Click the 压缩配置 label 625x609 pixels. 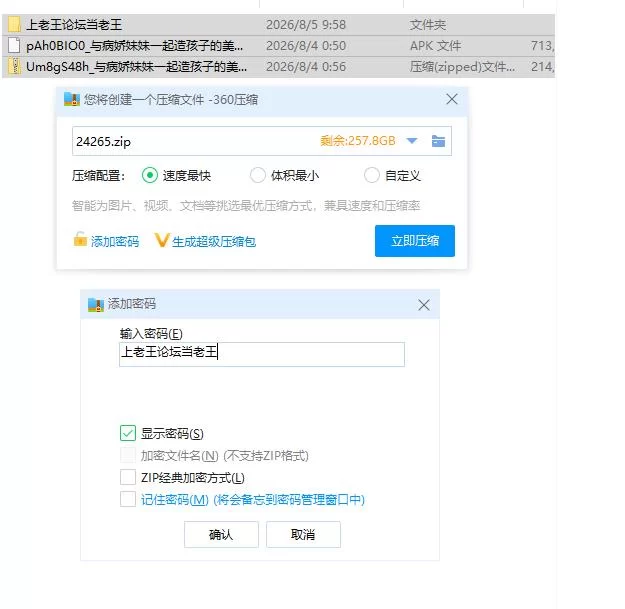(98, 176)
